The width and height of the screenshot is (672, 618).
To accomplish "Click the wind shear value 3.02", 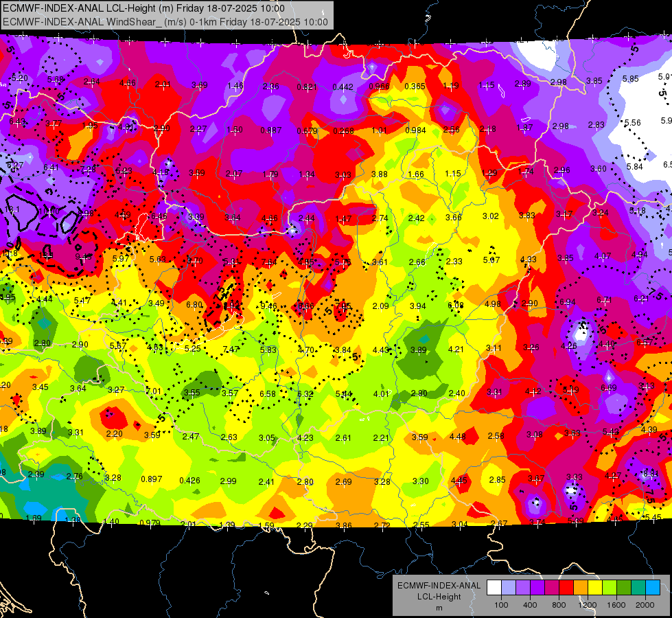I will coord(491,216).
